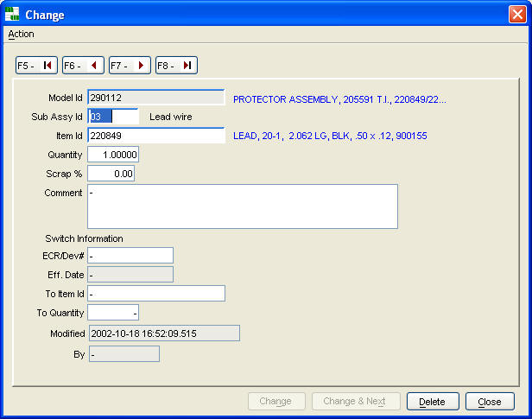Click the Sub Assy Id field
Screen dimensions: 532x419
(113, 117)
